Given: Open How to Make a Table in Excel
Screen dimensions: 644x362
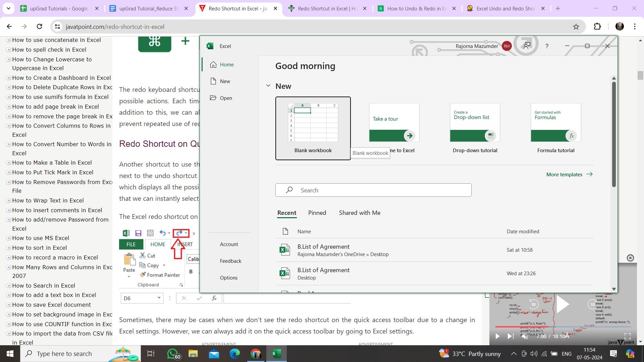Looking at the screenshot, I should (52, 163).
